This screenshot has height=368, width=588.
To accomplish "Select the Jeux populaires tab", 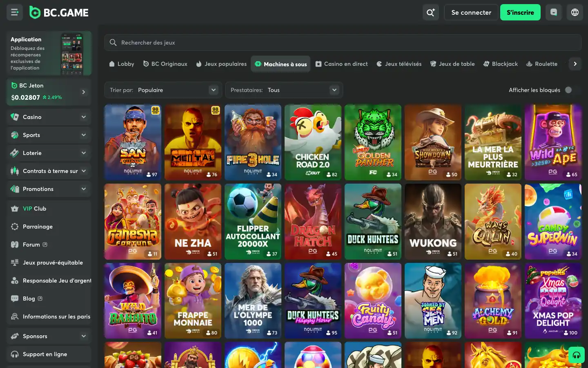I will 221,64.
